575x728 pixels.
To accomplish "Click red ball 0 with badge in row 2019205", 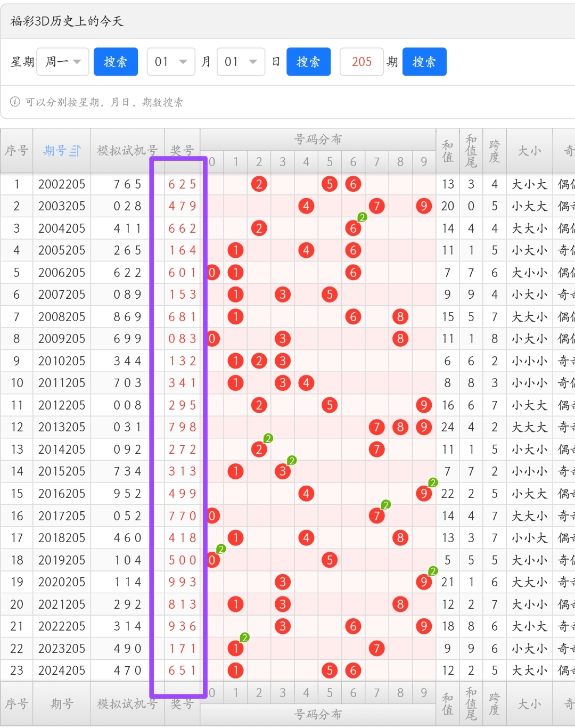I will [212, 560].
